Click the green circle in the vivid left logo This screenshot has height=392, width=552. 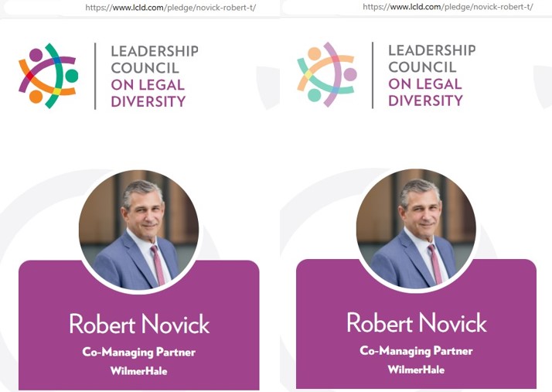(x=71, y=76)
